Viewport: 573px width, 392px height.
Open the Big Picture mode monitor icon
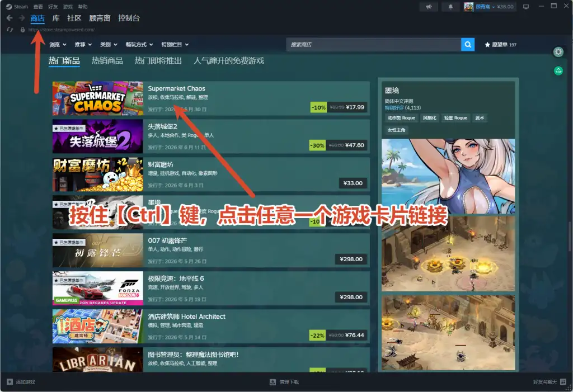(x=526, y=7)
